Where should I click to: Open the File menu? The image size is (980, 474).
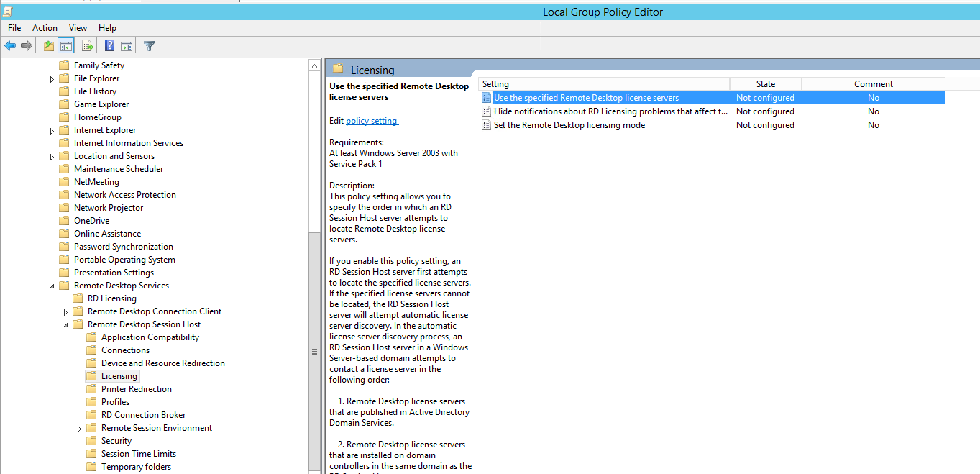[x=14, y=28]
